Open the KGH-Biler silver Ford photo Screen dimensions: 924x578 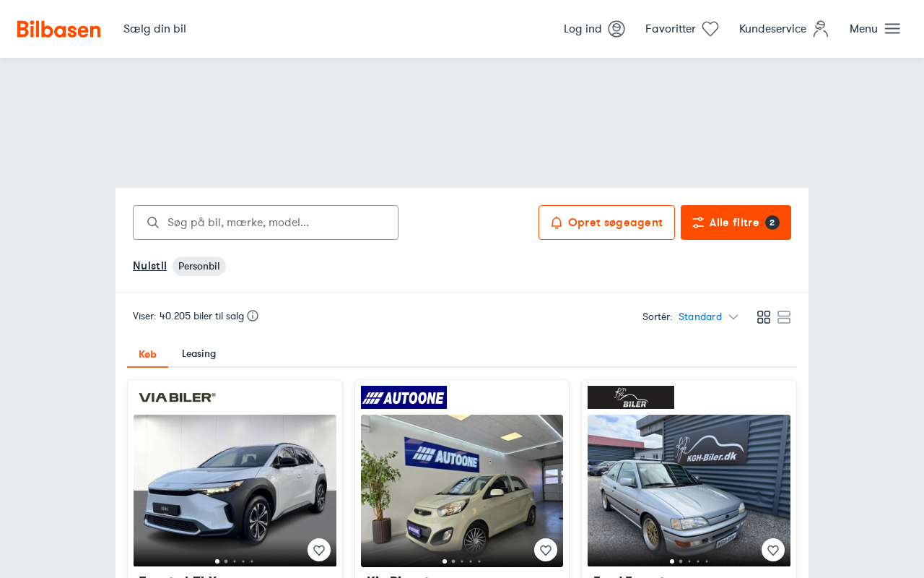(x=689, y=491)
